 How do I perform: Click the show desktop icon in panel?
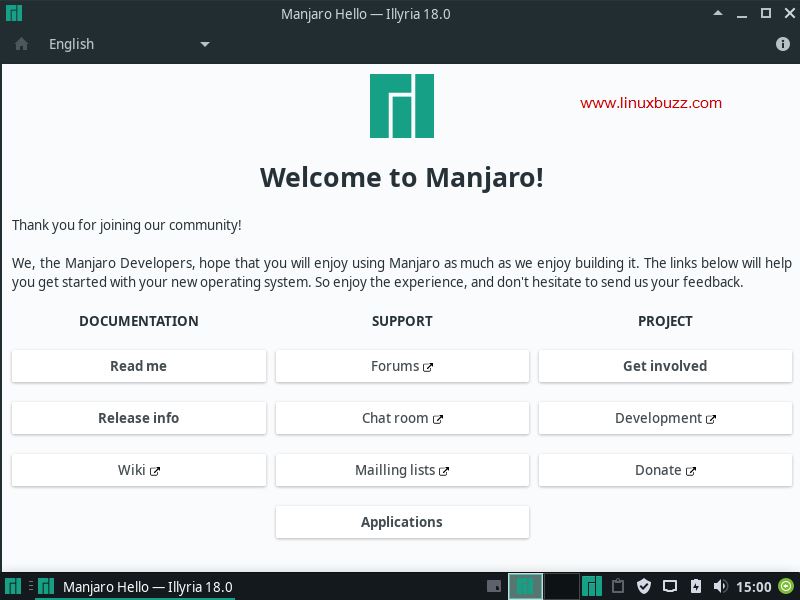(x=493, y=586)
